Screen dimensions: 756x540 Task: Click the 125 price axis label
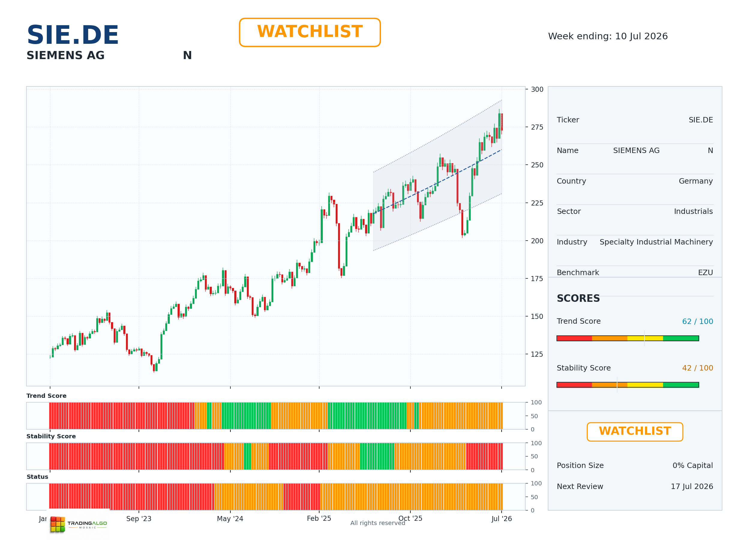[x=537, y=354]
